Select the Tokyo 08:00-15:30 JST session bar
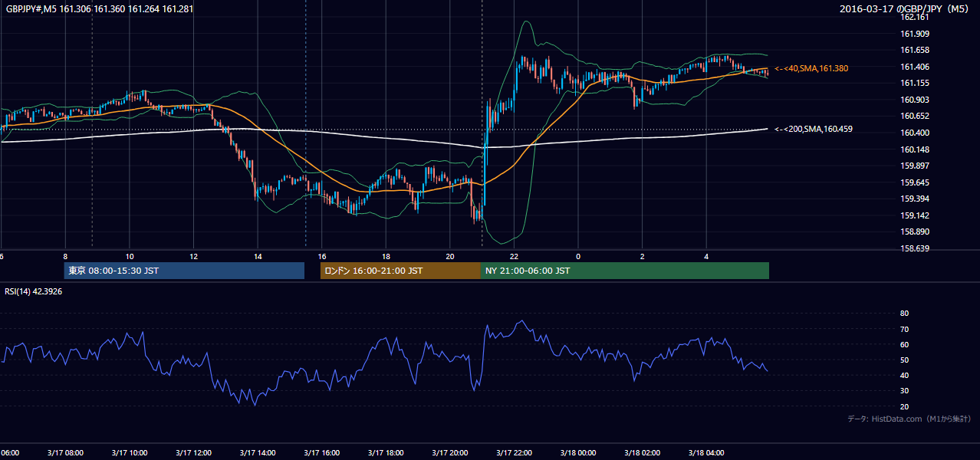The image size is (980, 460). [184, 271]
